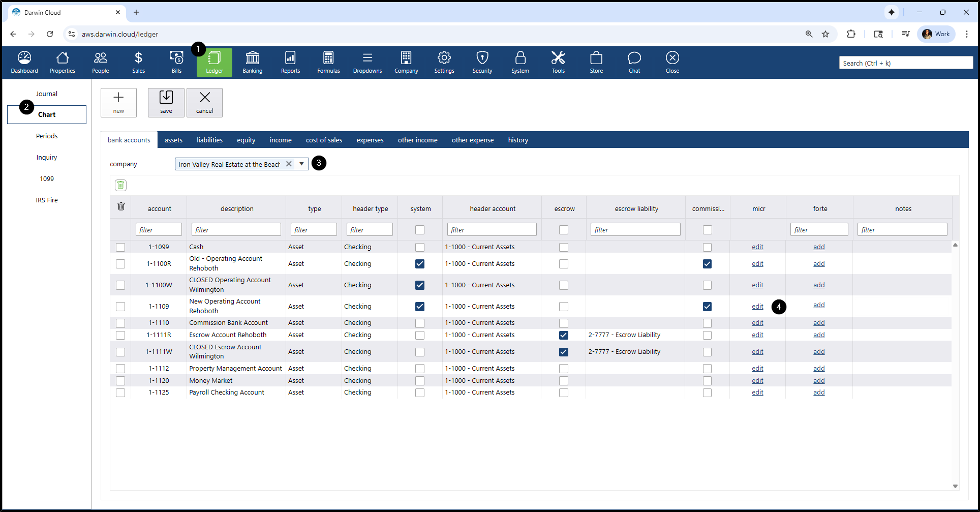Clear the selected company with X
The image size is (980, 512).
(289, 164)
